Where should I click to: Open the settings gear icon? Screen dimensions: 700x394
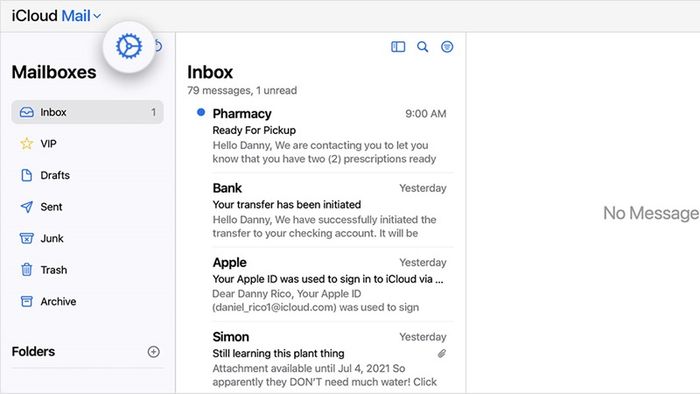click(129, 46)
